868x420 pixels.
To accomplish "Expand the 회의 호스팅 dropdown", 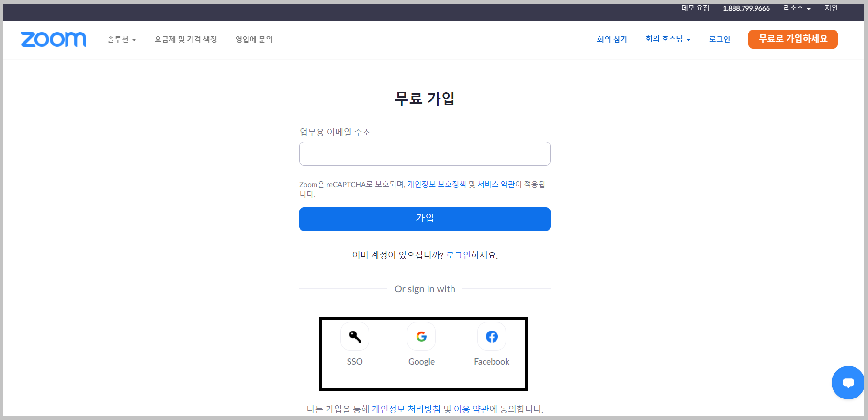I will 668,39.
